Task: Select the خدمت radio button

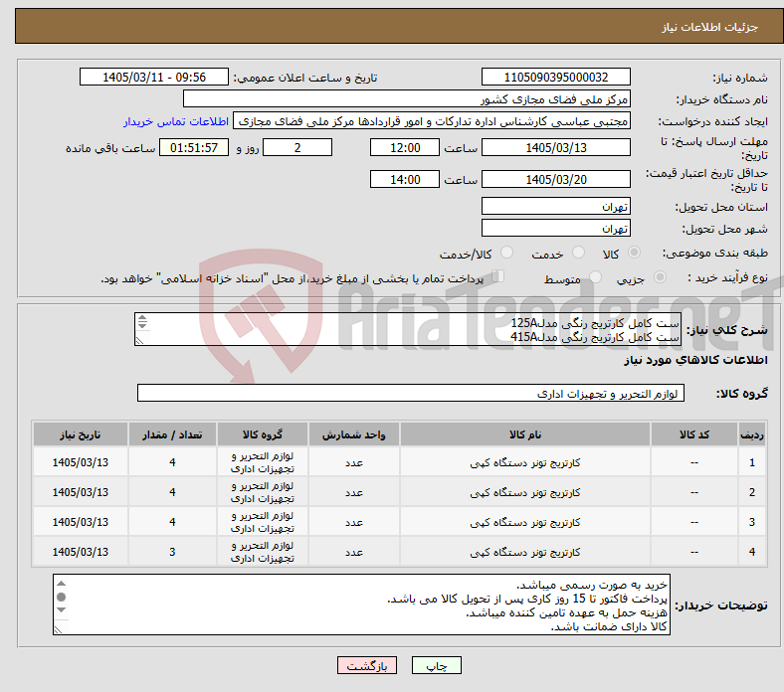Action: click(578, 253)
